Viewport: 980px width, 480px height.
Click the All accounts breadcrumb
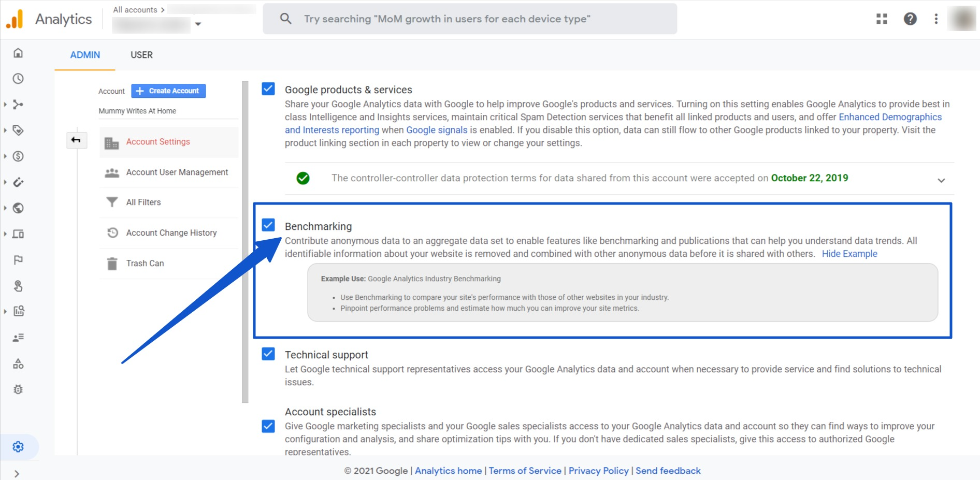[135, 10]
